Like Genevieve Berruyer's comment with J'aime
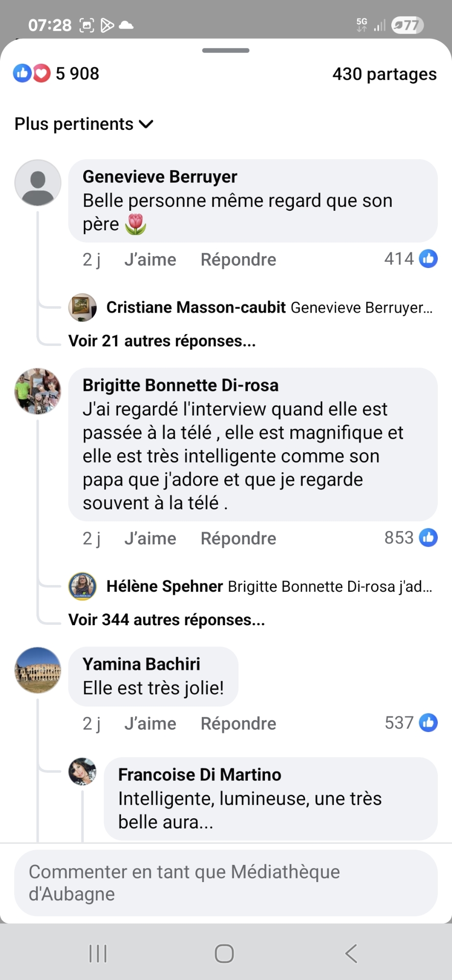Viewport: 452px width, 980px height. (150, 260)
